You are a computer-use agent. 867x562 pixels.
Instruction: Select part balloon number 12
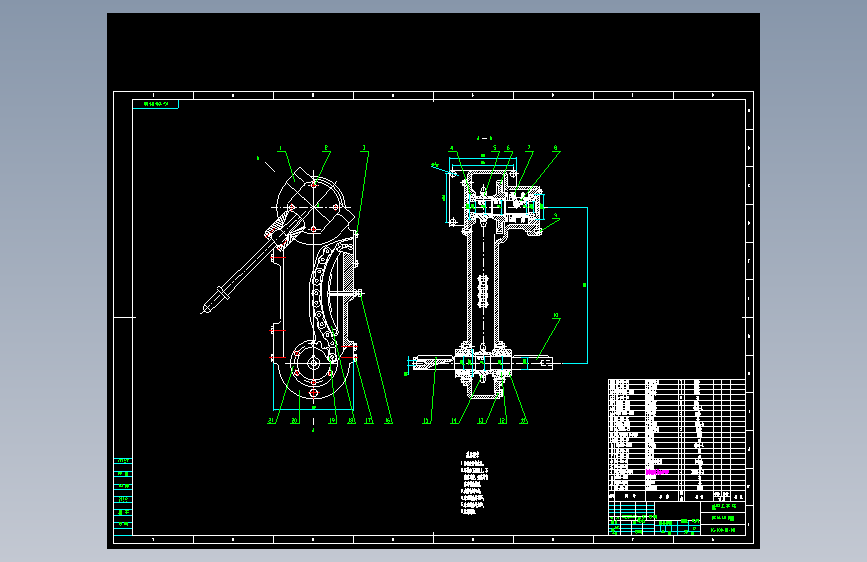pos(503,421)
